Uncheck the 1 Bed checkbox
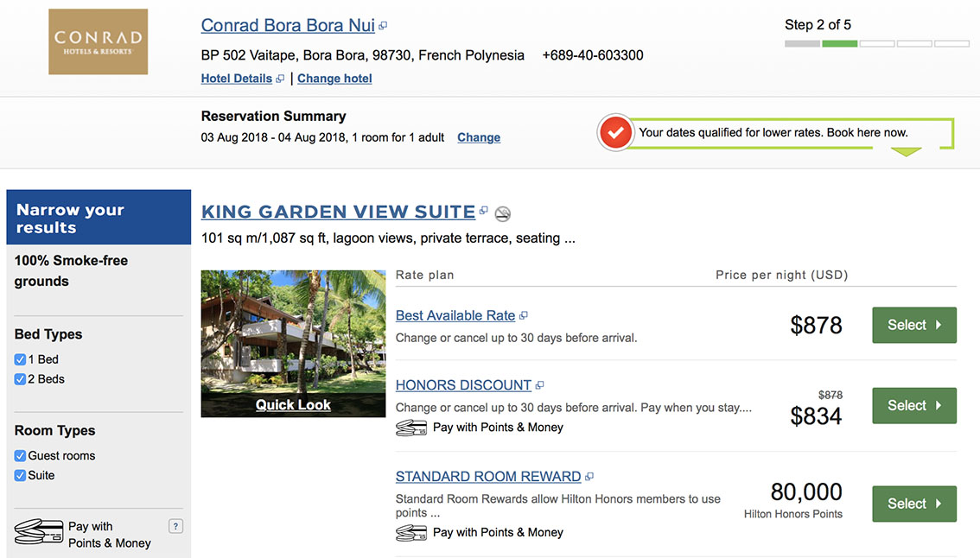This screenshot has width=980, height=558. point(20,359)
